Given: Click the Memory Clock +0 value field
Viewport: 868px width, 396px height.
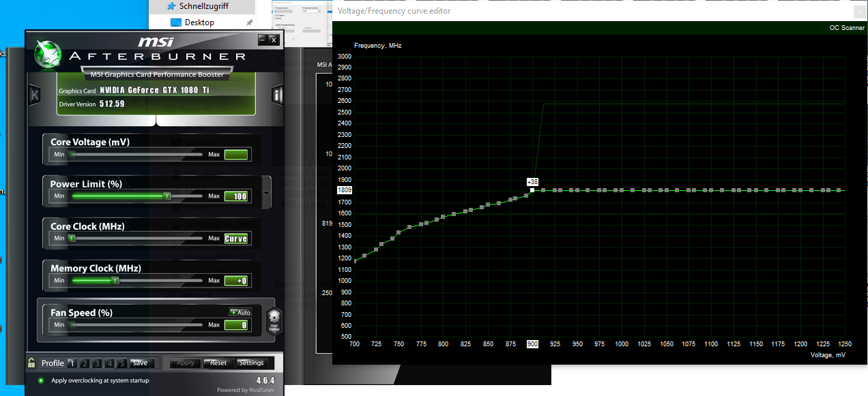Looking at the screenshot, I should point(236,280).
